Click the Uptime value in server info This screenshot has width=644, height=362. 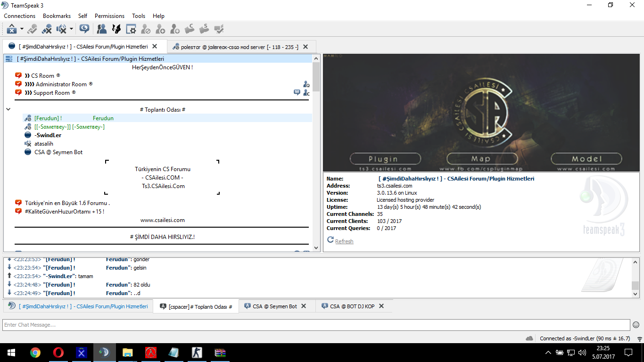[429, 207]
